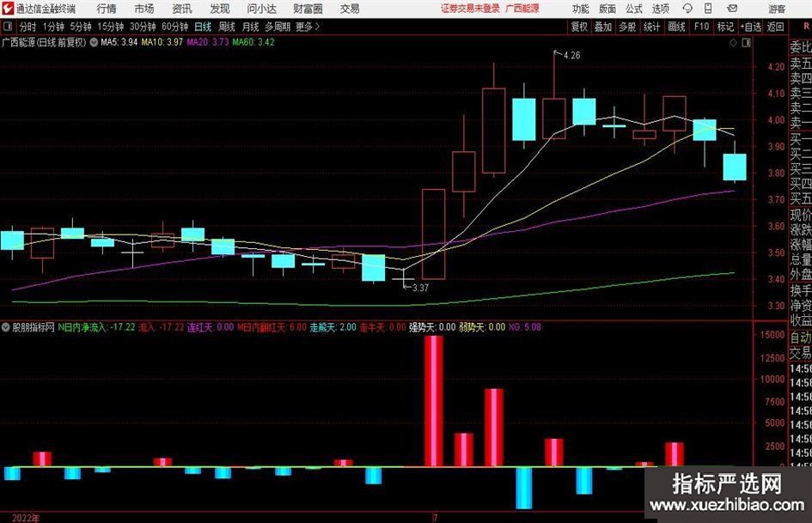The height and width of the screenshot is (523, 812).
Task: Open the 财富圈 menu
Action: 308,9
